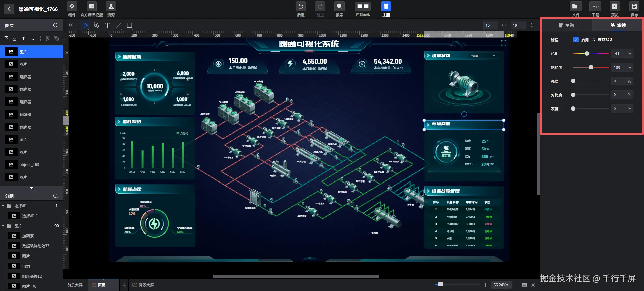Viewport: 644px width, 291px height.
Task: Open the 66.24% zoom dropdown
Action: pos(501,285)
